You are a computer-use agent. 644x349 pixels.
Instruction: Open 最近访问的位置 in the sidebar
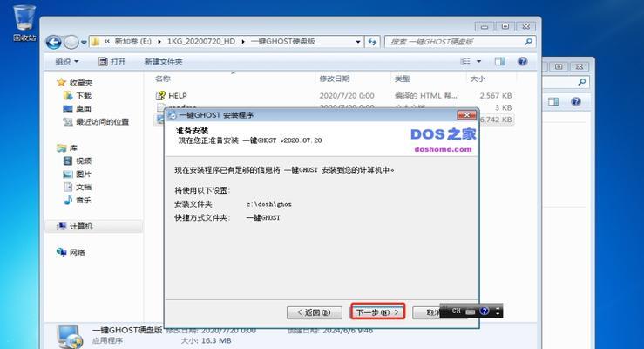pos(96,122)
